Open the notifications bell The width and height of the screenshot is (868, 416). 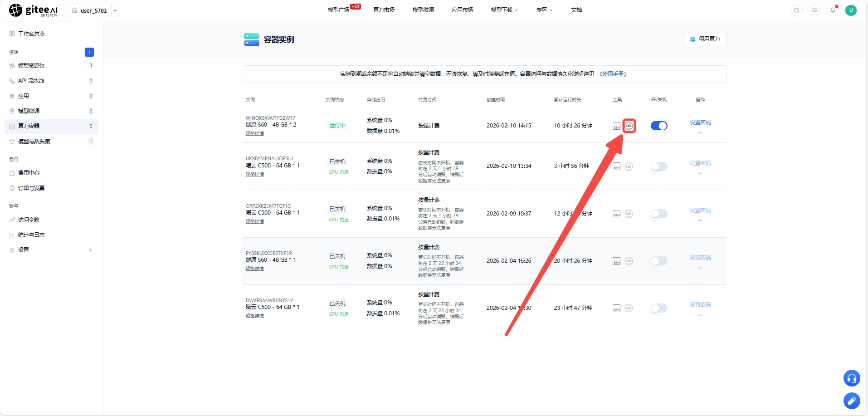click(x=833, y=10)
